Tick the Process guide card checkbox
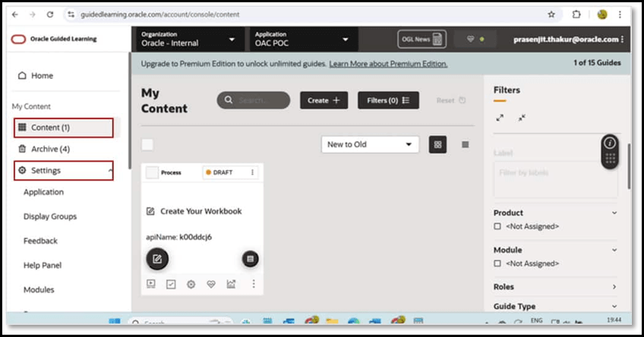The height and width of the screenshot is (337, 644). click(x=152, y=172)
